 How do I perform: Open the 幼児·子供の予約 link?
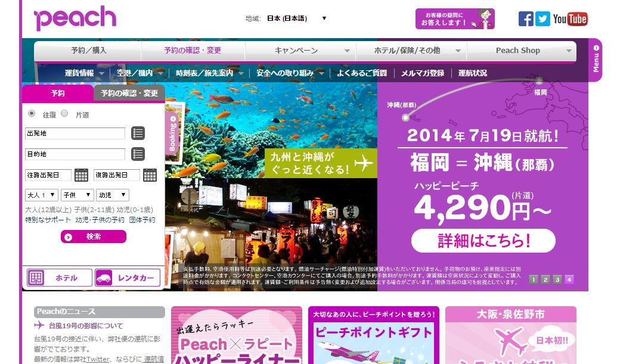coord(100,220)
